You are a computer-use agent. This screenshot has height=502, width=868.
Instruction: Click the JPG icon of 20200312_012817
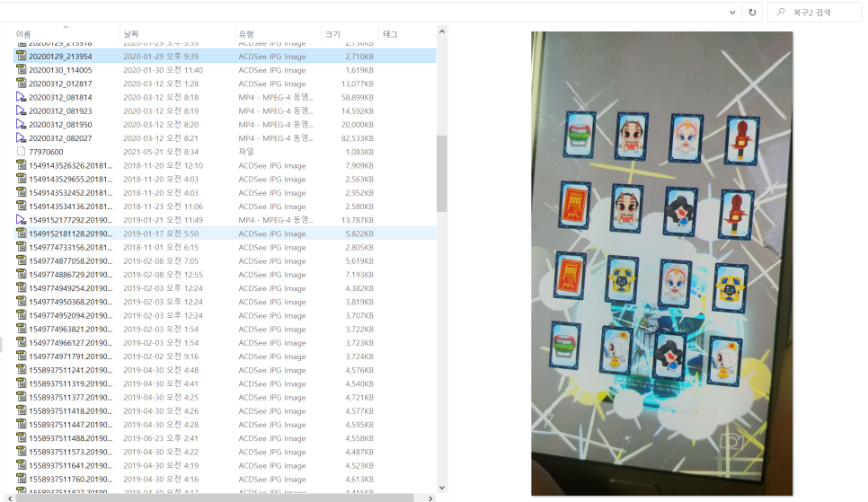21,84
